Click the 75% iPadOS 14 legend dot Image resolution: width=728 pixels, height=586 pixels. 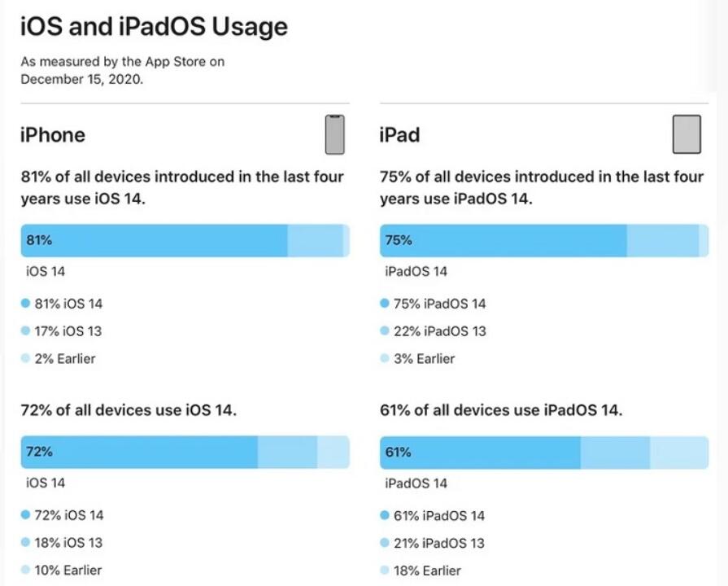[x=385, y=304]
